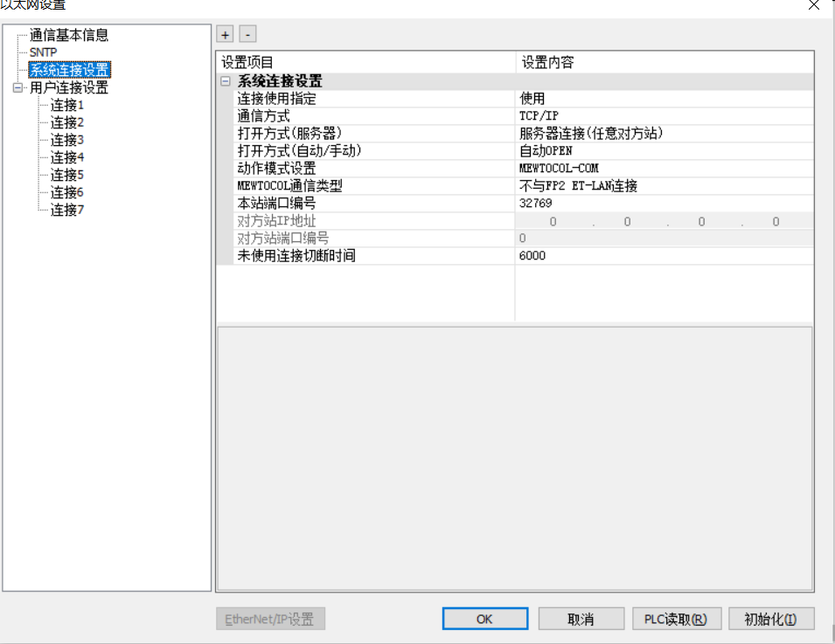The width and height of the screenshot is (835, 644).
Task: Open 连接1 under user connections
Action: tap(66, 106)
